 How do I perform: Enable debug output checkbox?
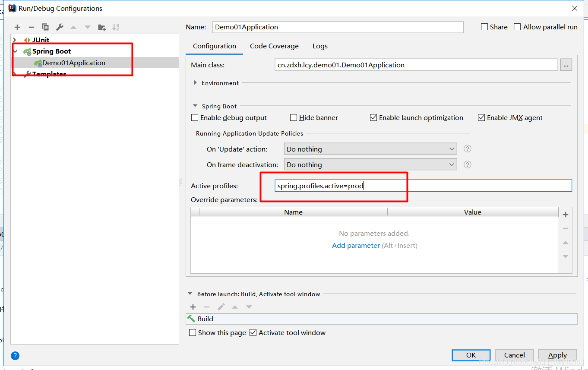pos(195,117)
